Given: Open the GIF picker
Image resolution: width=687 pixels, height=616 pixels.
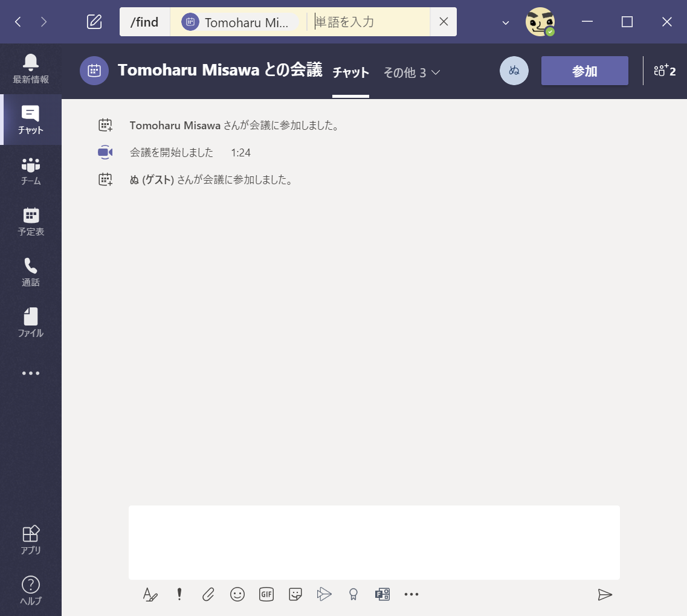Looking at the screenshot, I should pos(266,594).
